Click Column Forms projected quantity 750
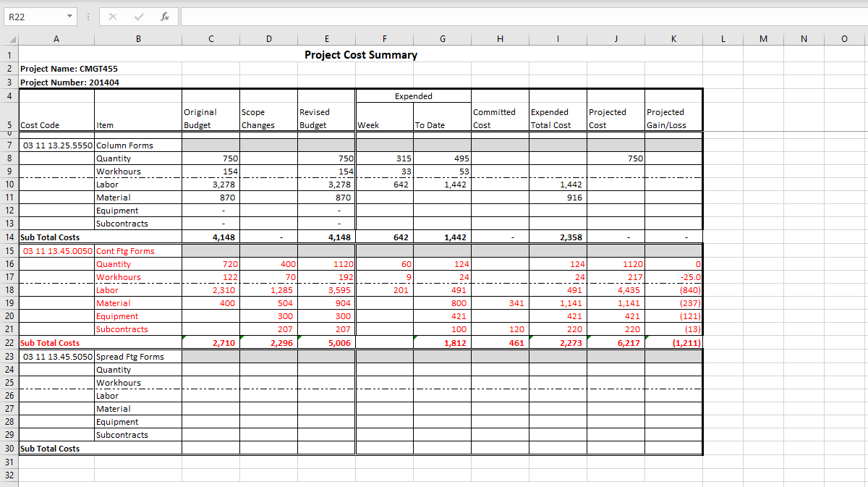The width and height of the screenshot is (868, 487). point(616,158)
